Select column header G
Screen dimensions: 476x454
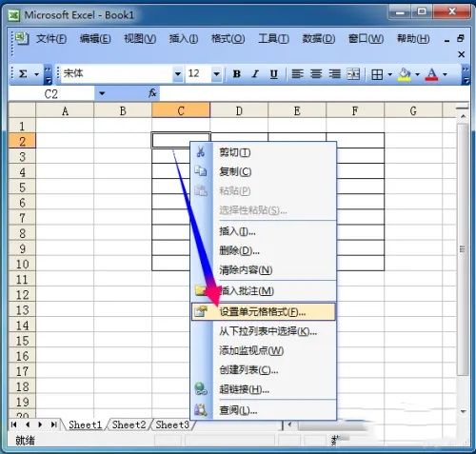413,110
